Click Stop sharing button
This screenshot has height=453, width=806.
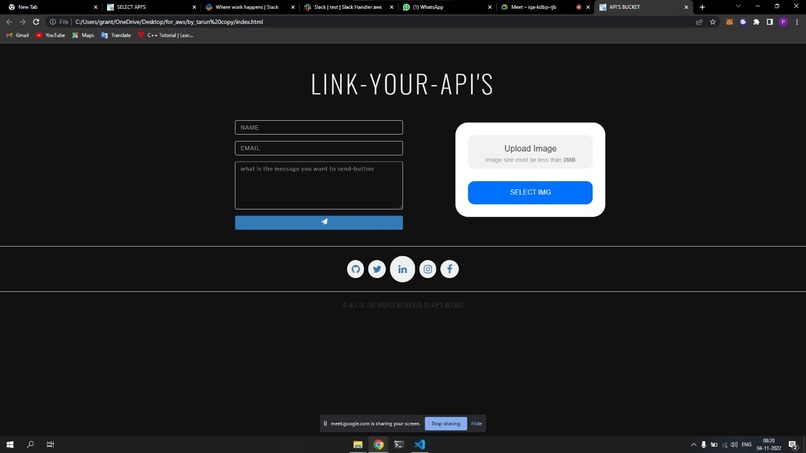[x=446, y=424]
